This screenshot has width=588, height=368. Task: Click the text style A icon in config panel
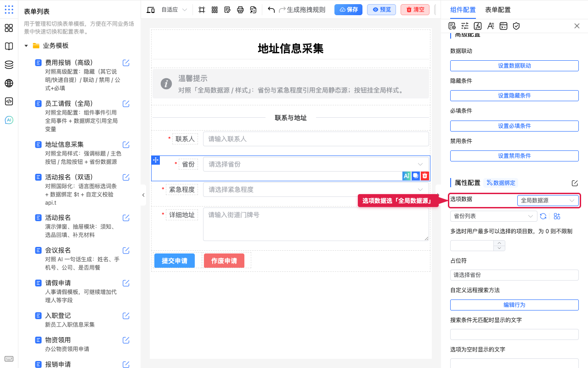491,26
